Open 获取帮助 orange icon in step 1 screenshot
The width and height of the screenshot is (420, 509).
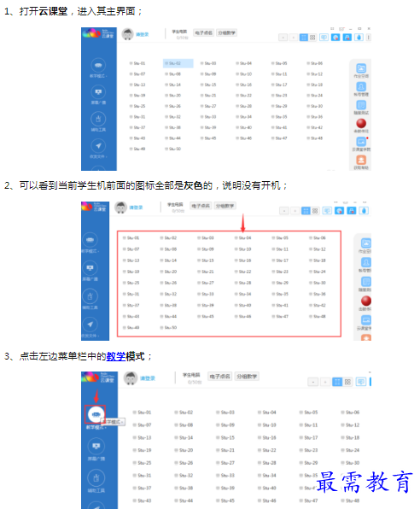pyautogui.click(x=361, y=160)
